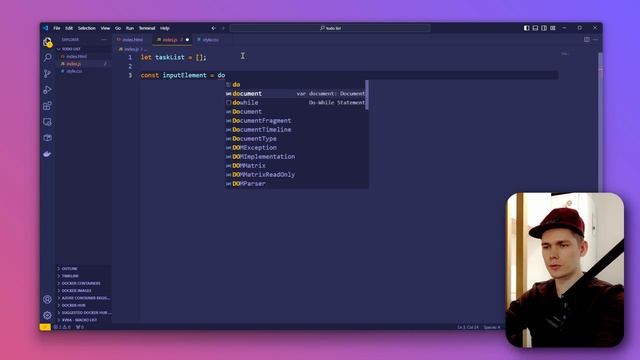The image size is (640, 360).
Task: Open the View menu
Action: point(105,28)
